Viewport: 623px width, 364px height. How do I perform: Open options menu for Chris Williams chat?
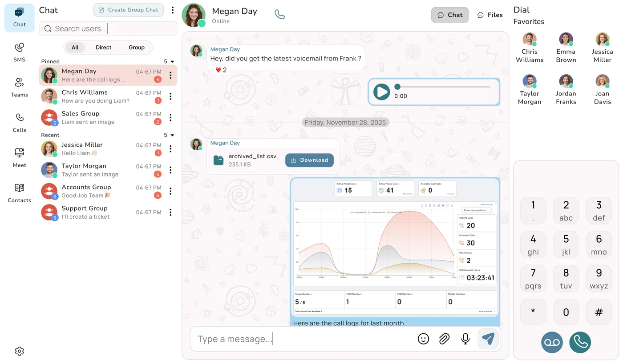(x=170, y=96)
